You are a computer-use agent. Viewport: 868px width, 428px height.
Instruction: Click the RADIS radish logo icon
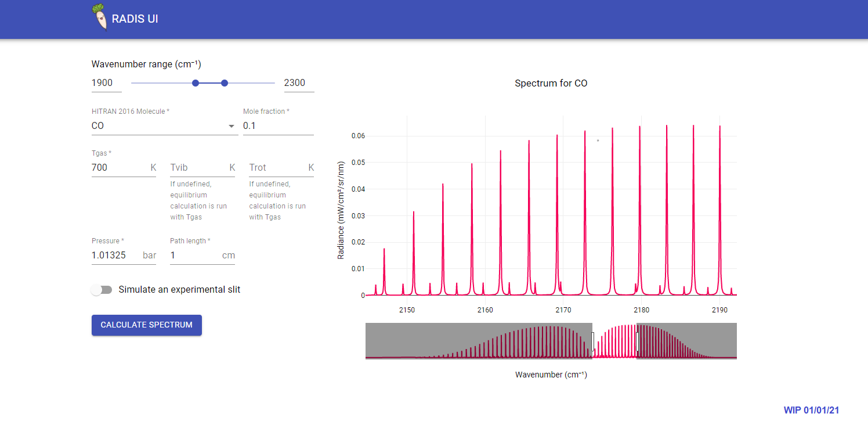pos(100,17)
